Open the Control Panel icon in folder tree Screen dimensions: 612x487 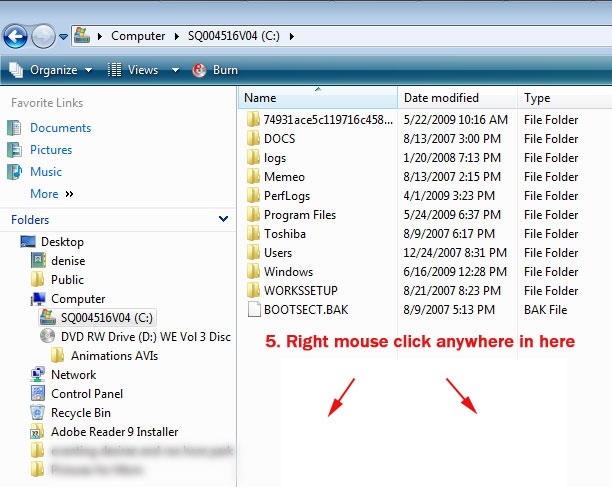click(x=37, y=394)
